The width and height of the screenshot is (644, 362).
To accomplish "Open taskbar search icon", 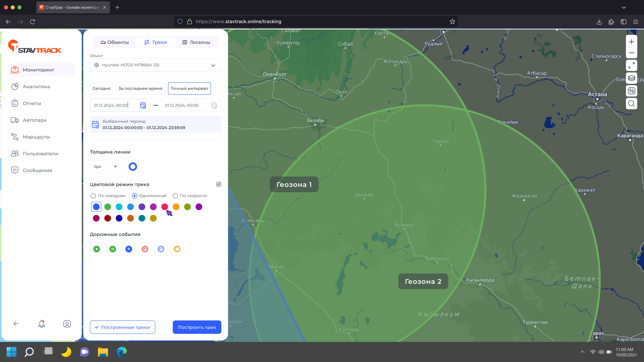I will pos(30,352).
